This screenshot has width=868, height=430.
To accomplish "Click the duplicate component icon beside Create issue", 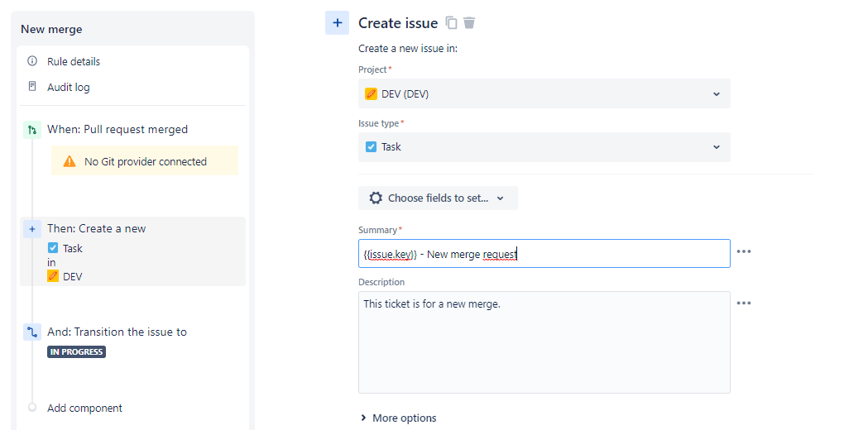I will pos(452,22).
